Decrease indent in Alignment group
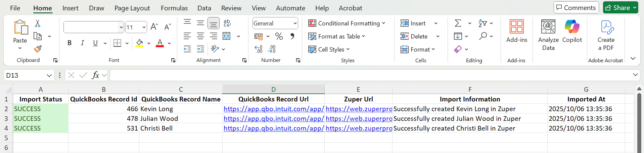This screenshot has width=644, height=153. click(187, 49)
